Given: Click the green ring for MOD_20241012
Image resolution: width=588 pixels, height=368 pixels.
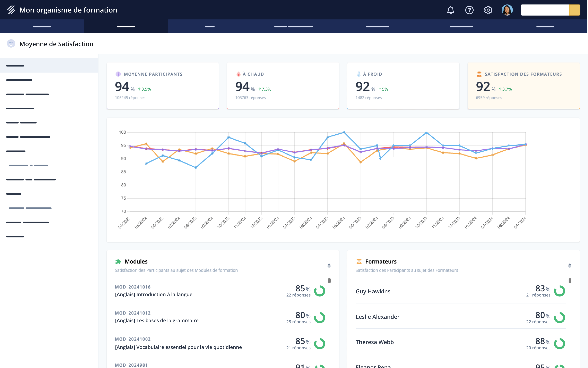Looking at the screenshot, I should [319, 318].
